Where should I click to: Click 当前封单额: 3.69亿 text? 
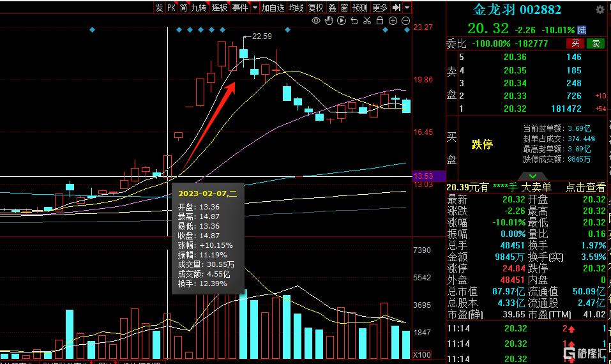(x=557, y=128)
